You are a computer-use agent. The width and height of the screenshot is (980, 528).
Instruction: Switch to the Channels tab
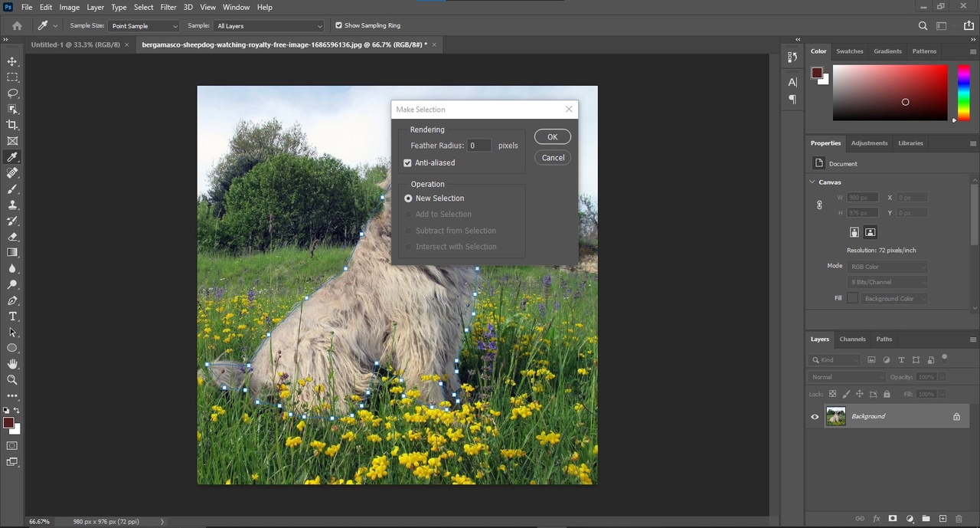click(852, 339)
